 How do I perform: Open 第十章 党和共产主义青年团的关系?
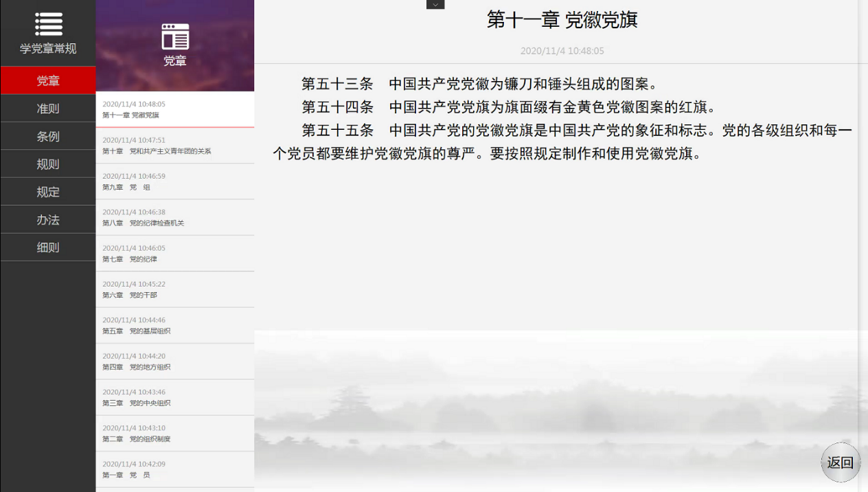[174, 146]
